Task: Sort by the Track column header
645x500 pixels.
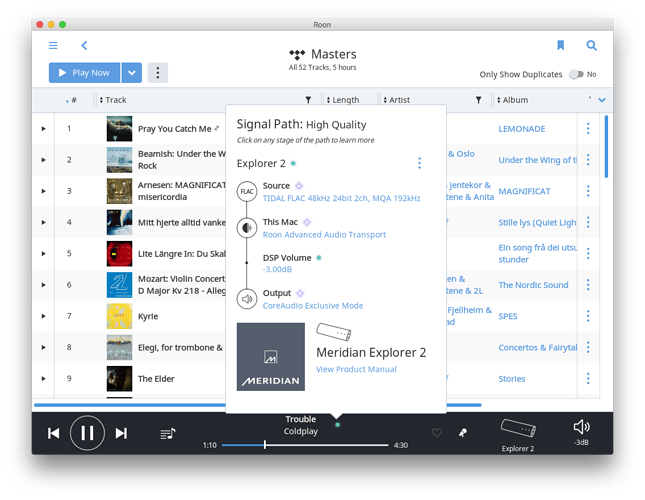Action: [x=114, y=100]
